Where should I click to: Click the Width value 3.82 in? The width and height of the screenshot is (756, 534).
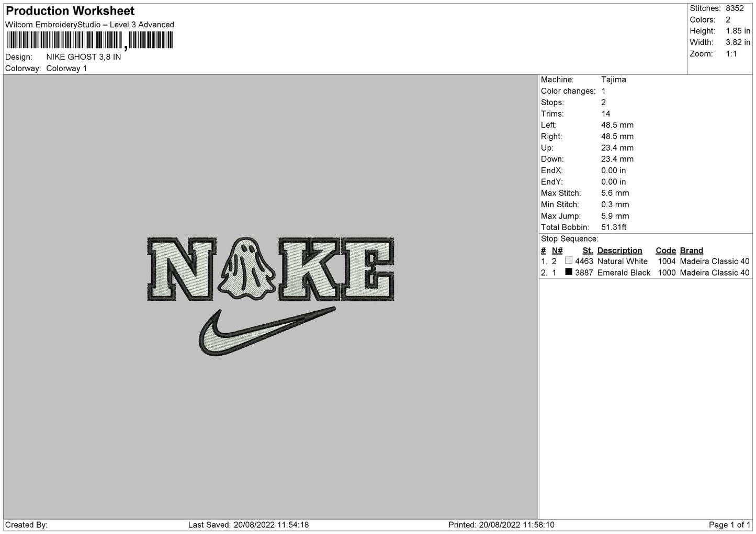pos(738,42)
